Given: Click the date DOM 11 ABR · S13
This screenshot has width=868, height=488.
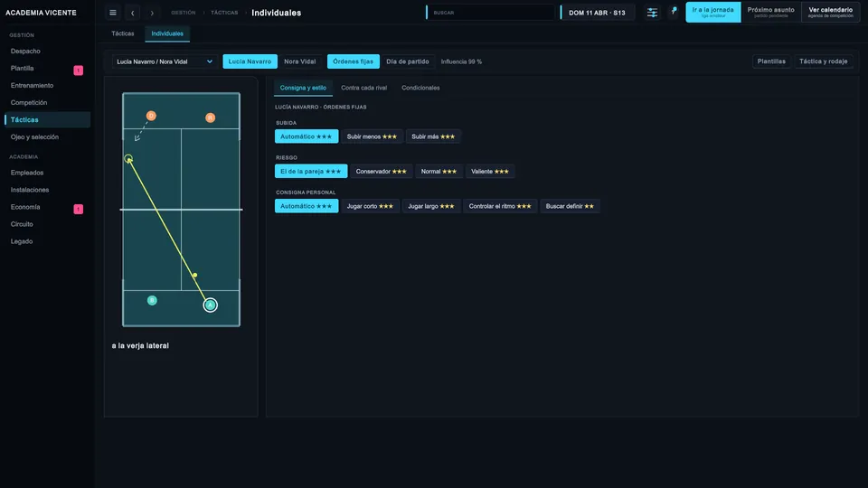Looking at the screenshot, I should tap(598, 13).
